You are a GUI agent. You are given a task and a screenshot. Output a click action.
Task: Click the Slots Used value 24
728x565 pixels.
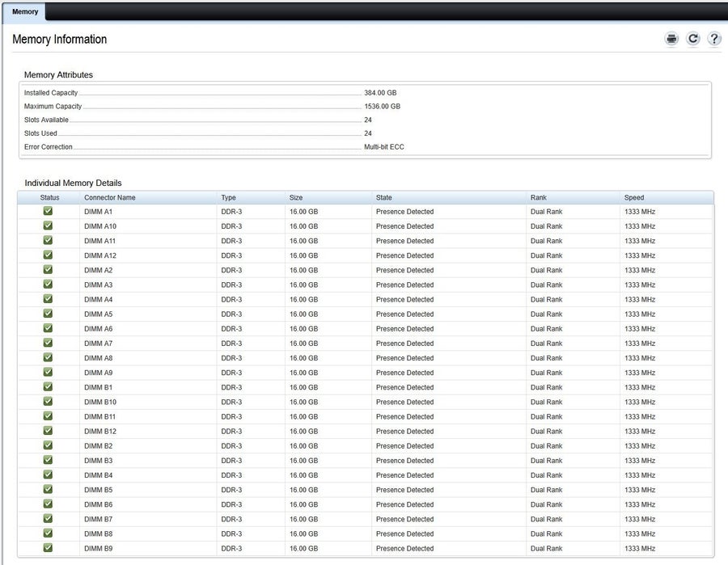pos(368,133)
